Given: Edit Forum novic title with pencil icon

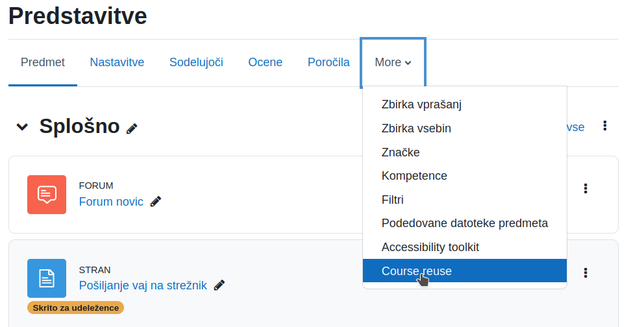Looking at the screenshot, I should 156,201.
